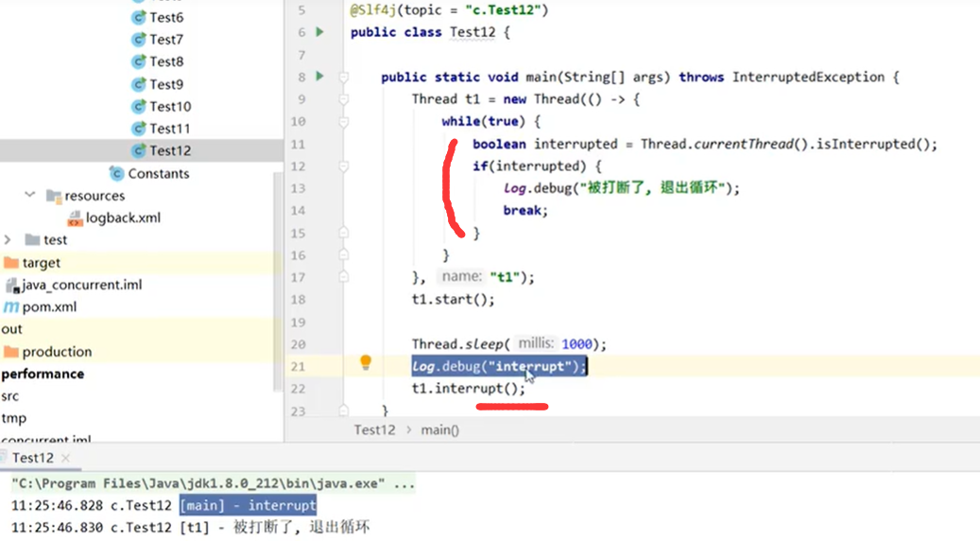Viewport: 980px width, 541px height.
Task: Click the [main] - interrupt console log line
Action: coord(163,505)
